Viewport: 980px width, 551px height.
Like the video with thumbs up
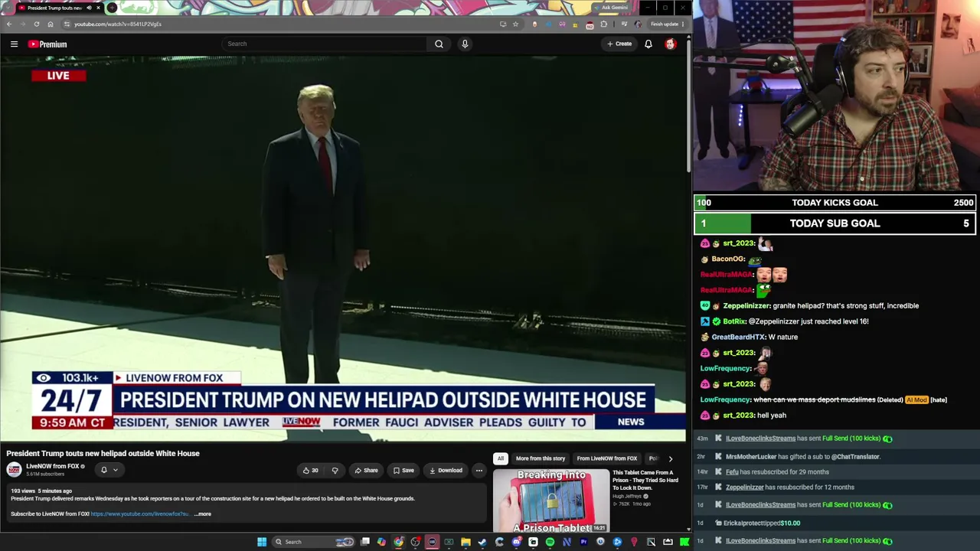pyautogui.click(x=310, y=471)
